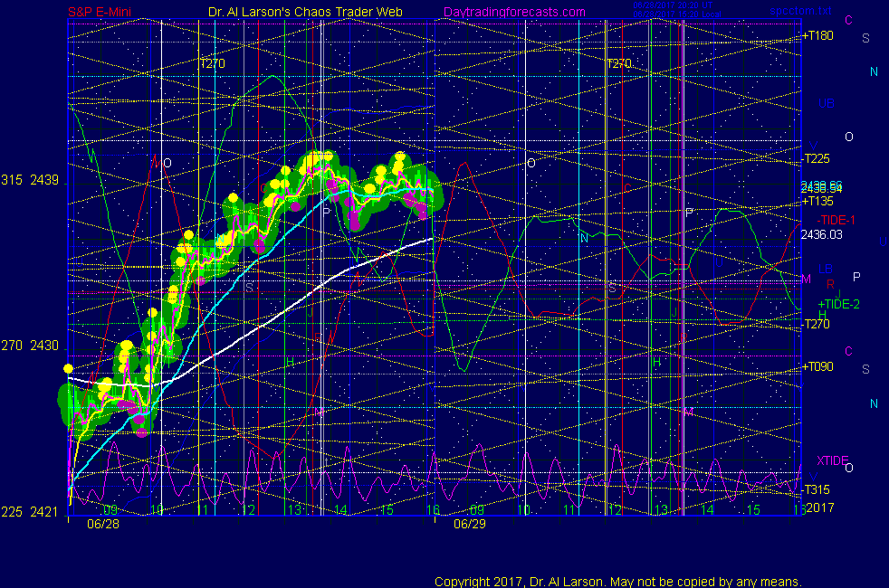Open the Daytradingforecasts.com link text

[x=514, y=12]
